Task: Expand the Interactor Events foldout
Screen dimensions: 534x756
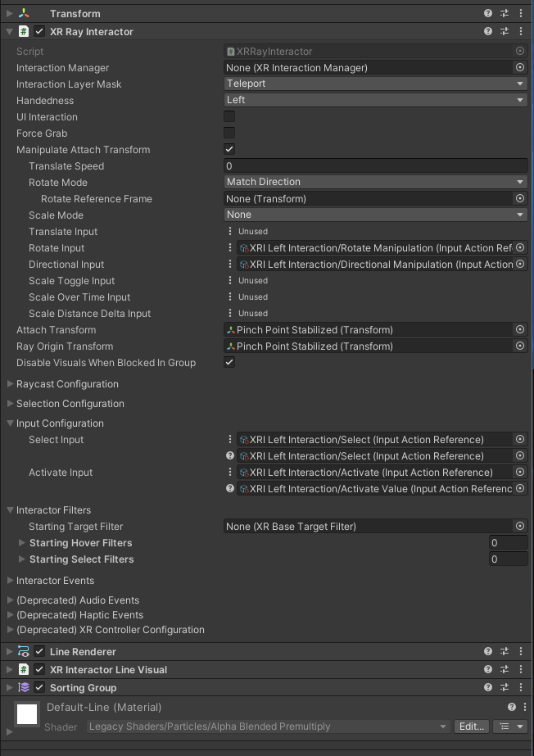Action: [x=55, y=581]
